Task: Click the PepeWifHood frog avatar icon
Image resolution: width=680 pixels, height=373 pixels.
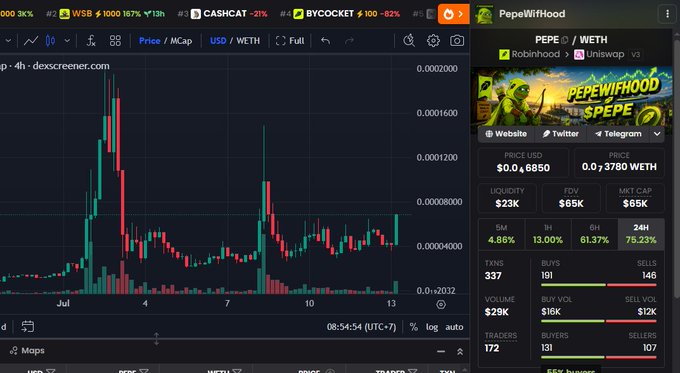Action: [484, 14]
